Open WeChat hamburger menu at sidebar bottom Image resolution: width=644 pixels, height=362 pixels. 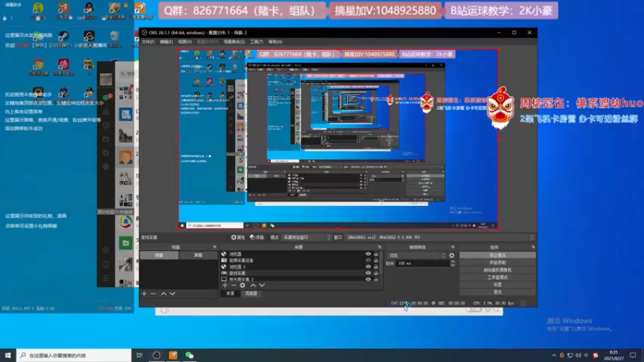coord(106,278)
